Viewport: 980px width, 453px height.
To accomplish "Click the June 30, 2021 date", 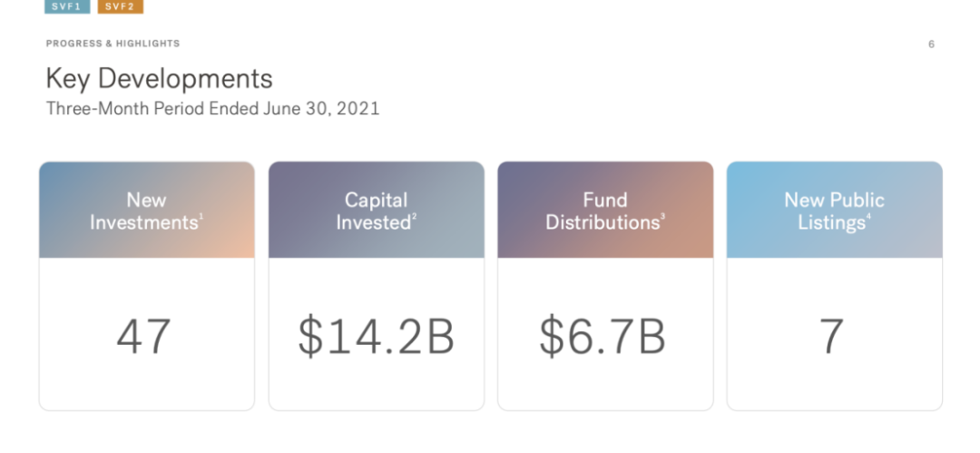I will (x=321, y=109).
